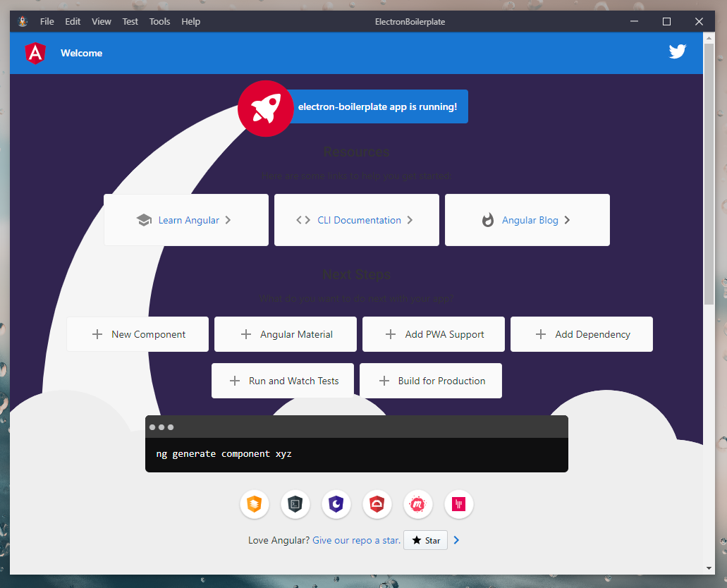The image size is (727, 588).
Task: Open the Angular Blog link
Action: coord(527,220)
